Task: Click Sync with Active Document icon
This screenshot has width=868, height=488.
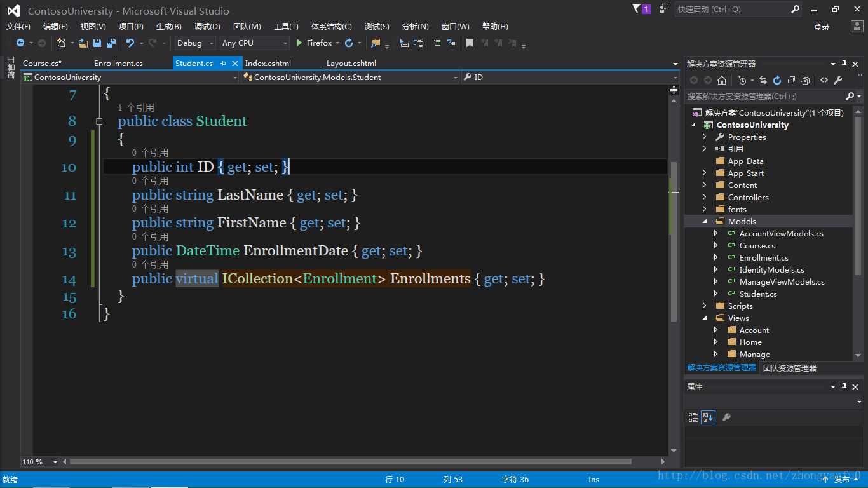Action: [763, 80]
